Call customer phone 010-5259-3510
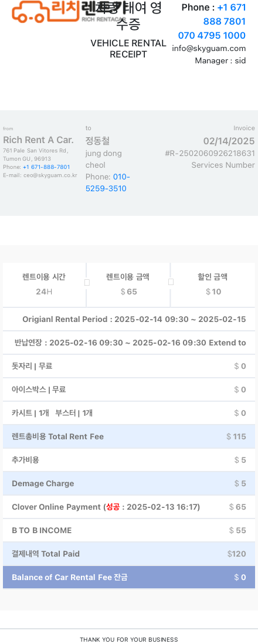258x644 pixels. tap(108, 183)
